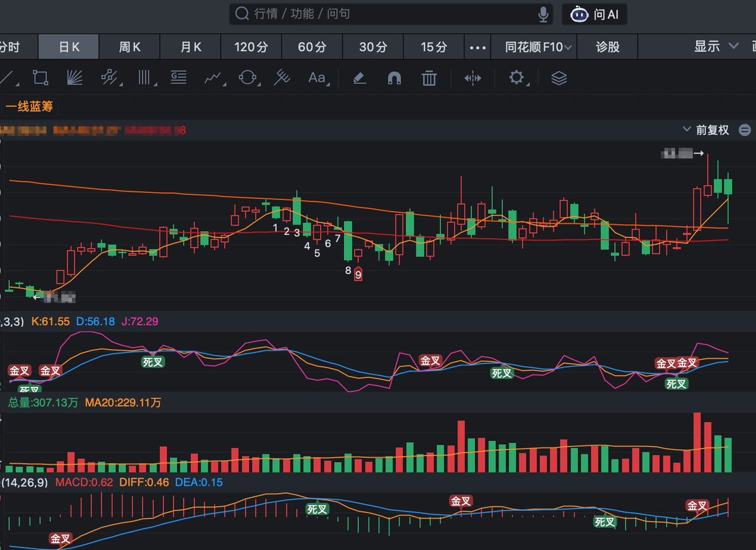Select the 15分 period tab
This screenshot has width=756, height=550.
[x=434, y=47]
